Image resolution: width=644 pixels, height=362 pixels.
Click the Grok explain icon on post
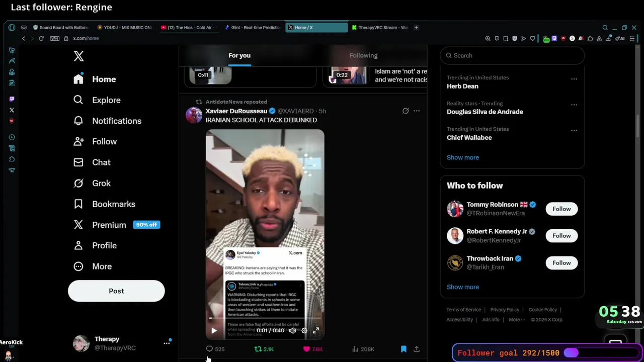(x=406, y=111)
